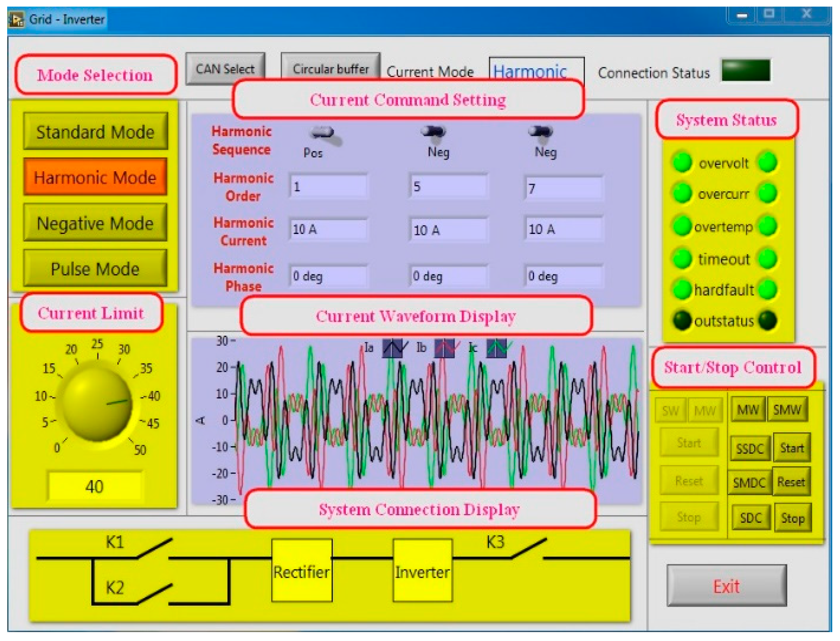Screen dimensions: 840x641
Task: Switch to Negative Mode
Action: 95,222
